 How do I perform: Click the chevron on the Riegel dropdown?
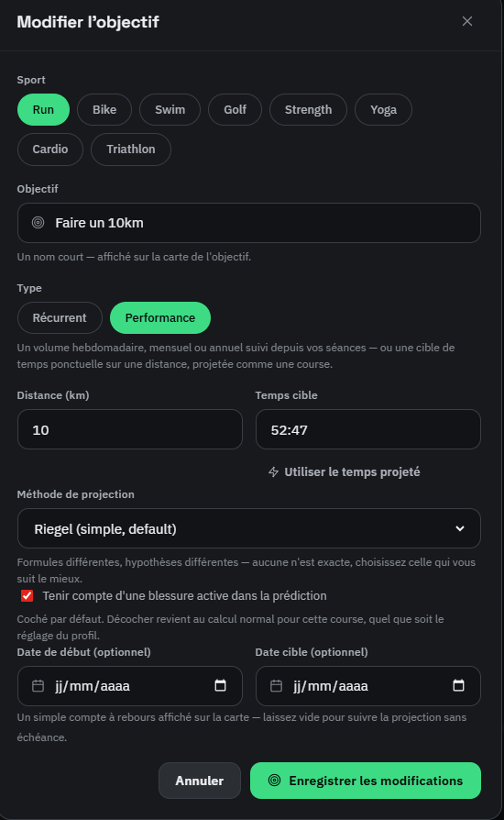point(460,528)
